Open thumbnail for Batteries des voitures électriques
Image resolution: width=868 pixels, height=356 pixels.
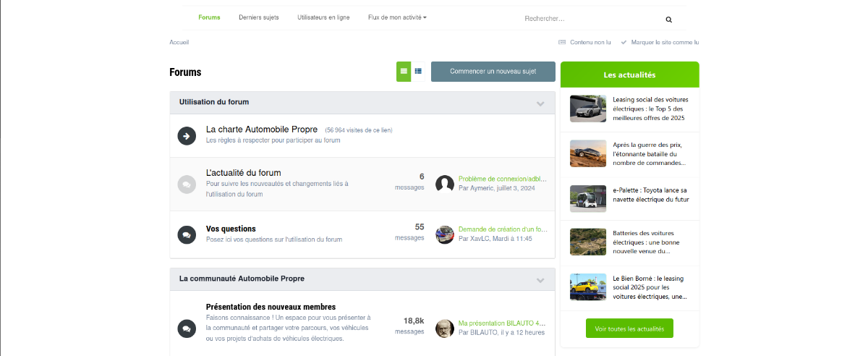(588, 242)
